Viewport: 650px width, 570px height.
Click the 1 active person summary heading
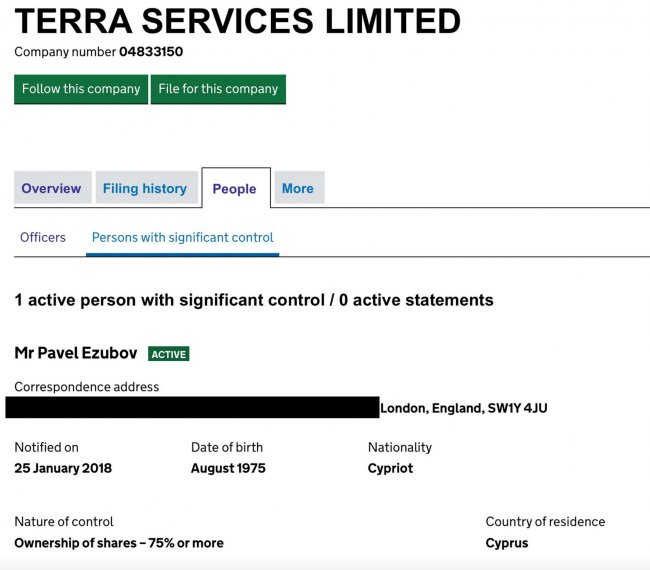point(253,300)
